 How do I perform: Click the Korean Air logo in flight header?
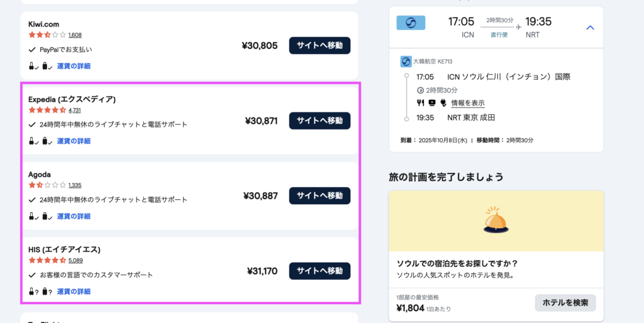[411, 23]
